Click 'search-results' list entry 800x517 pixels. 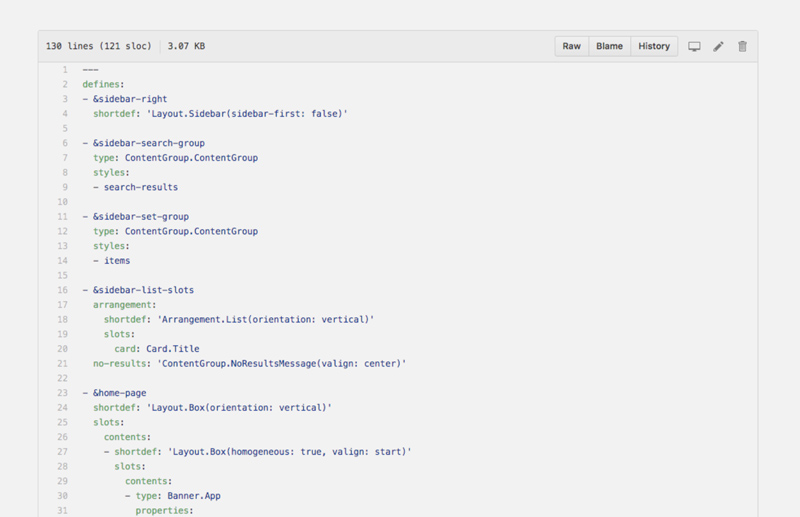141,187
